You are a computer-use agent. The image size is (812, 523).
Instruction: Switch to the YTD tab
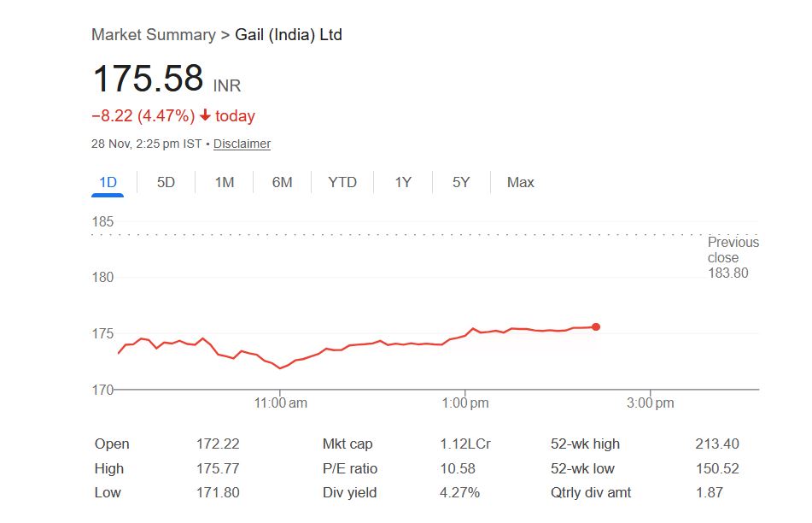342,182
